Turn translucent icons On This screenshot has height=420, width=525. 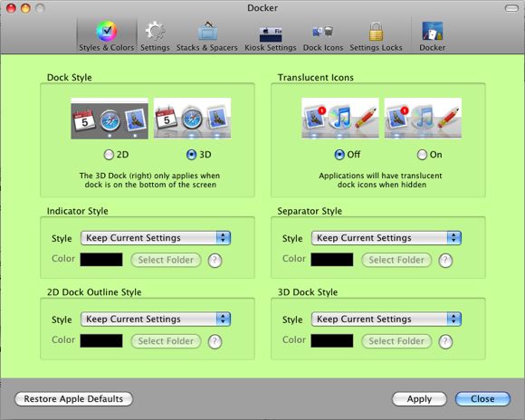click(x=422, y=155)
